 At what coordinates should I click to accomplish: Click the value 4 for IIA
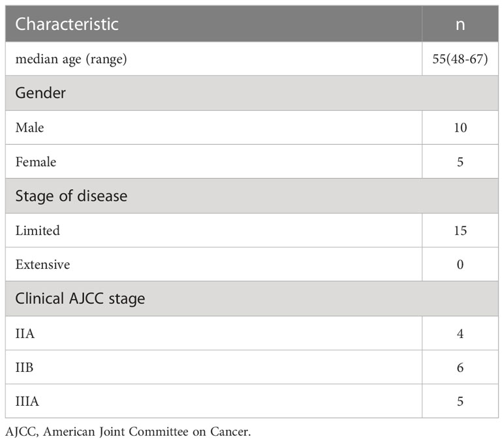click(460, 333)
